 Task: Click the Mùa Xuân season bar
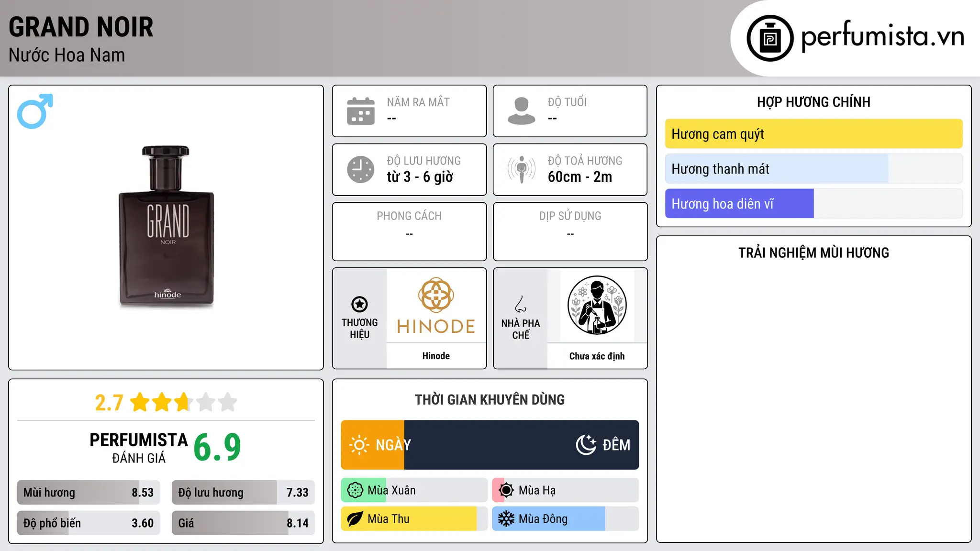414,490
